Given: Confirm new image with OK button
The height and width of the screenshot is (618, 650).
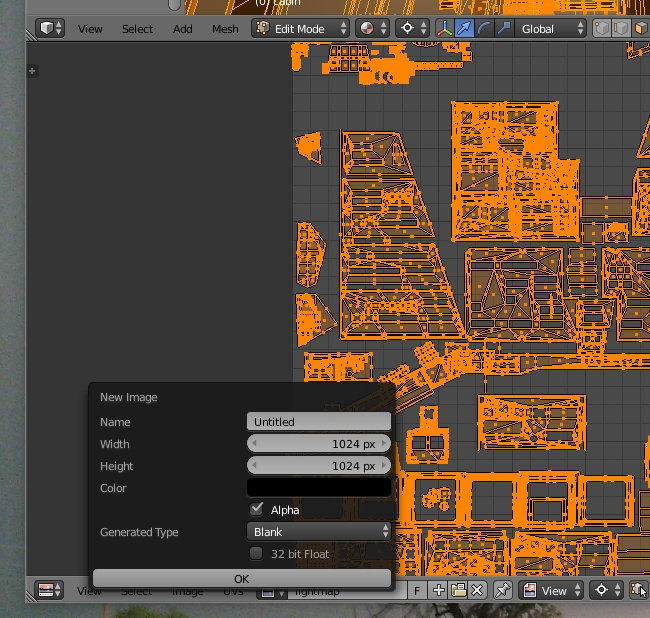Looking at the screenshot, I should [242, 579].
